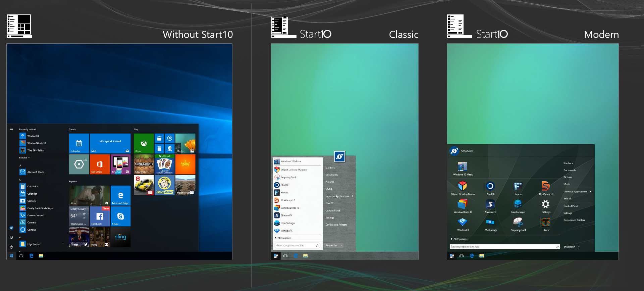The height and width of the screenshot is (291, 644).
Task: Expand All Programs in the Classic menu
Action: (284, 238)
